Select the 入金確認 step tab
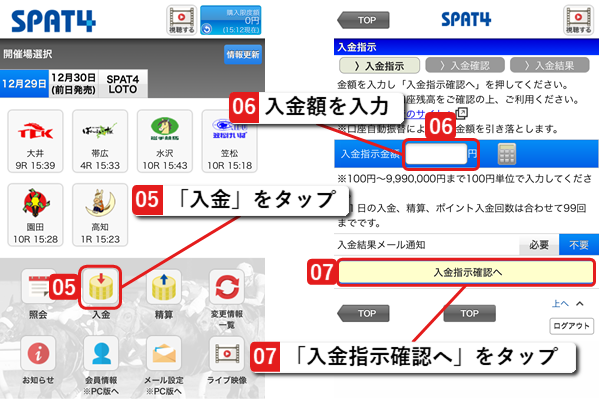This screenshot has height=399, width=599. point(465,66)
